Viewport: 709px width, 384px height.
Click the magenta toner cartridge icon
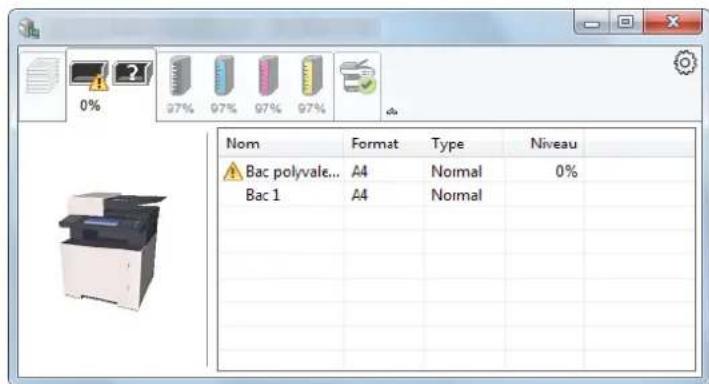(x=268, y=76)
